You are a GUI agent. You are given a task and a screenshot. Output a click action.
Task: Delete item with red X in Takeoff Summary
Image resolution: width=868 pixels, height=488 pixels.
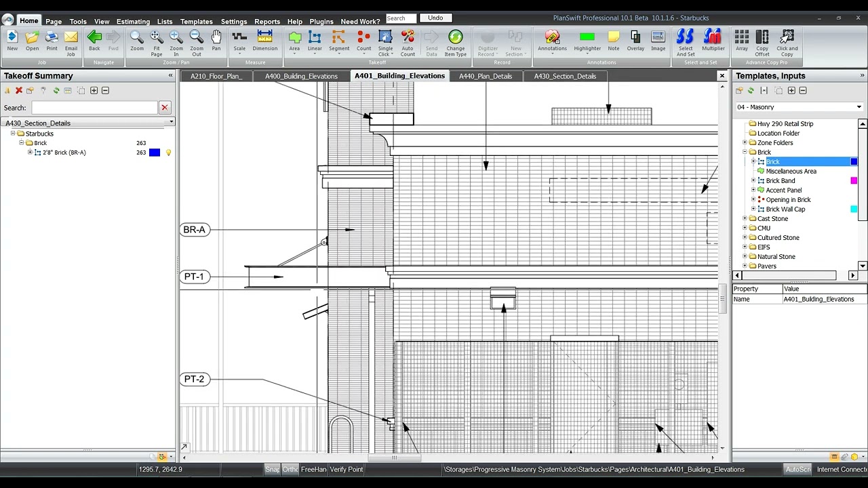(19, 90)
